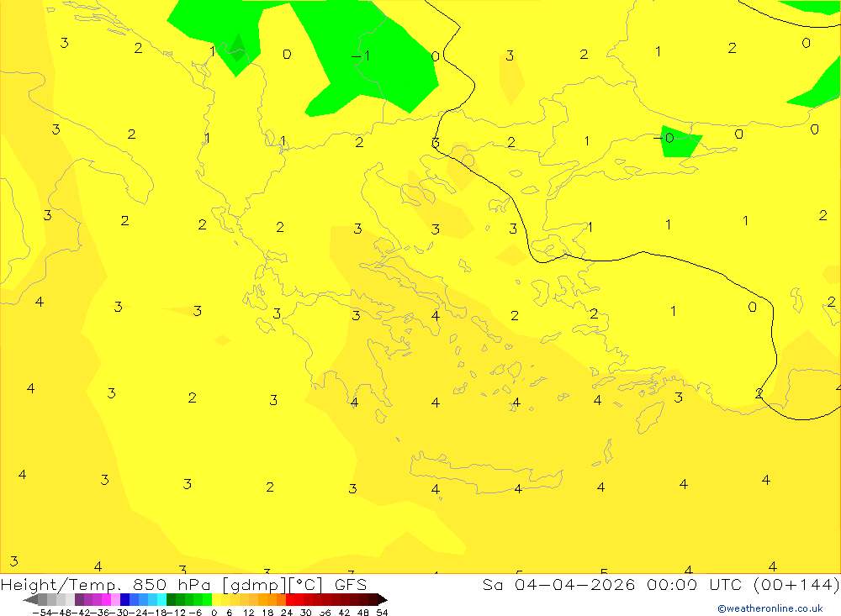Click the 'GFS' model label
Screen dimensions: 841x616
coord(351,584)
